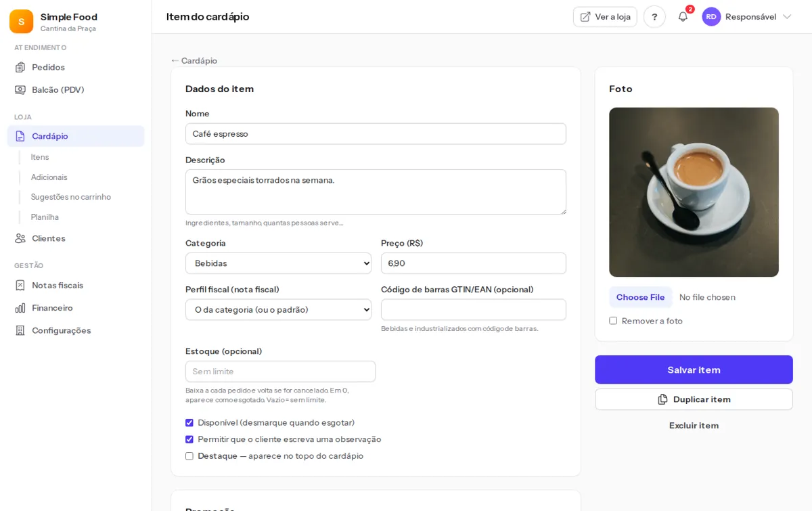This screenshot has width=812, height=511.
Task: Click the RD user avatar
Action: (711, 17)
